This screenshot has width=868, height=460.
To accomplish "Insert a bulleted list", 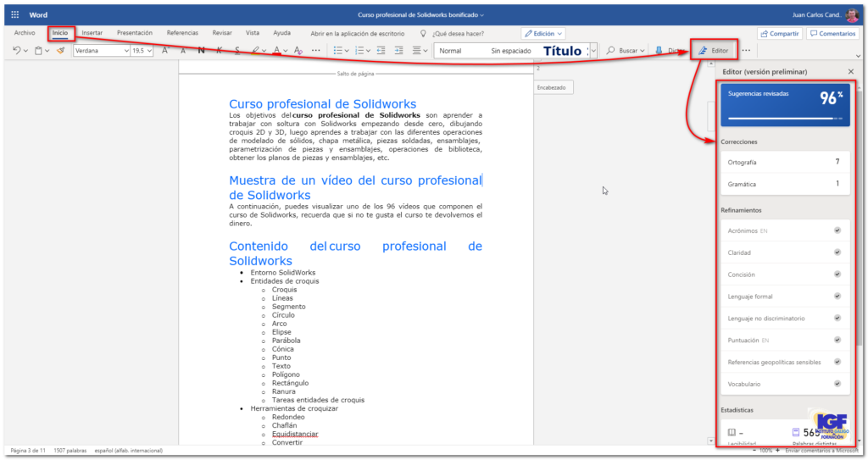I will click(x=337, y=50).
